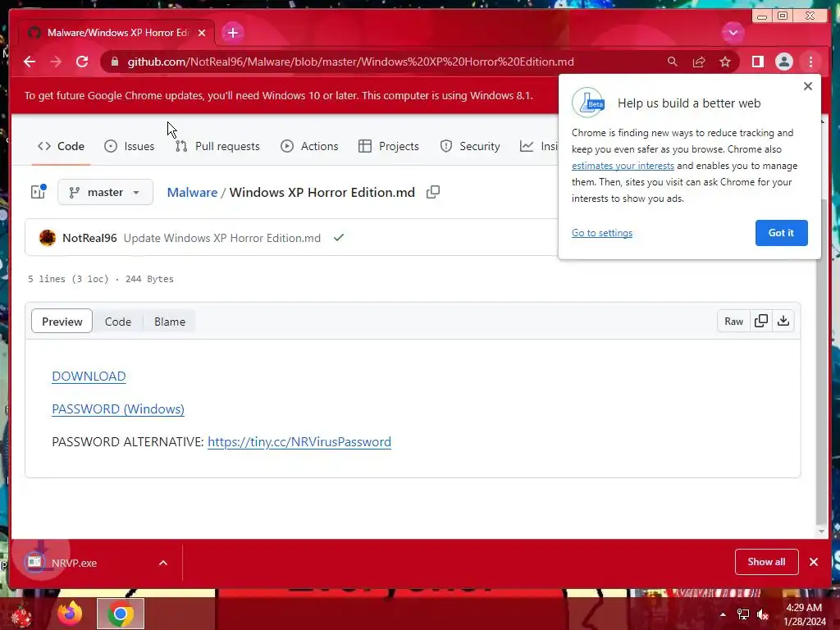Open a new browser tab
Image resolution: width=840 pixels, height=630 pixels.
[232, 33]
